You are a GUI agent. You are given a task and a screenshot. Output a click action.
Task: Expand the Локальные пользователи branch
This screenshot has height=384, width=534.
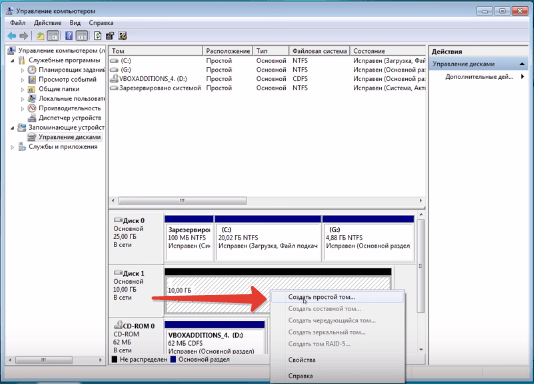click(22, 99)
